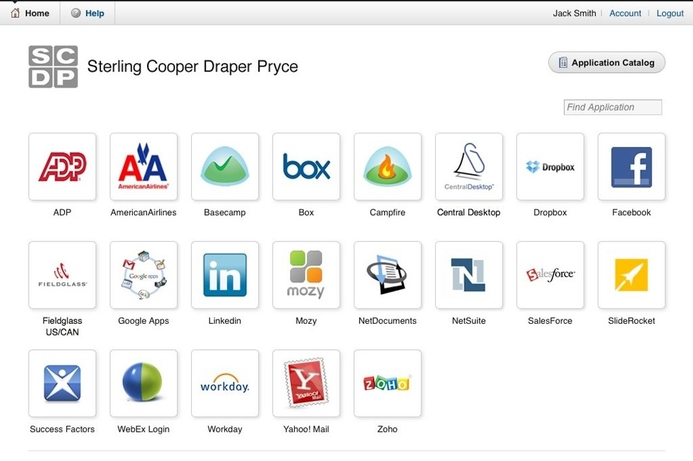Open the Fieldglass US/CAN app icon
The height and width of the screenshot is (461, 693).
(x=62, y=275)
